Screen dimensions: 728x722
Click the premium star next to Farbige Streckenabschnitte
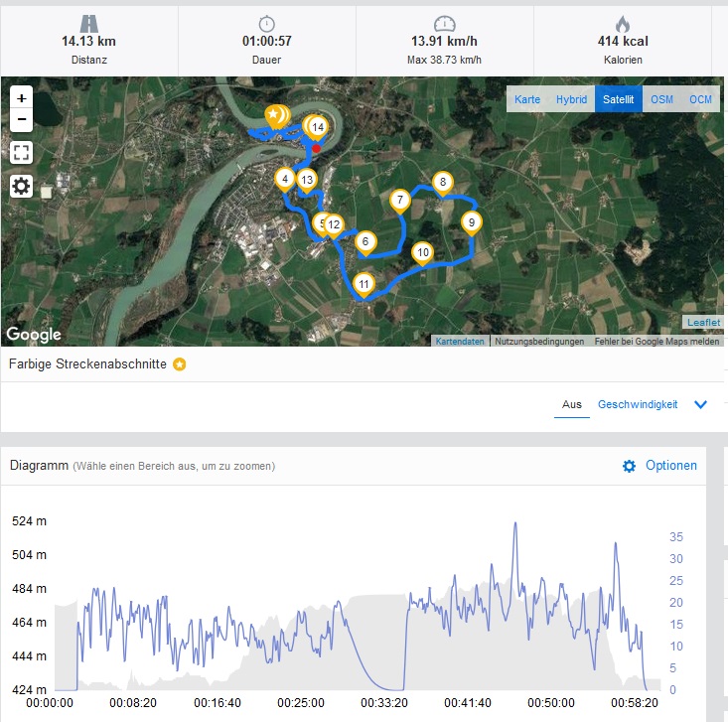[180, 364]
